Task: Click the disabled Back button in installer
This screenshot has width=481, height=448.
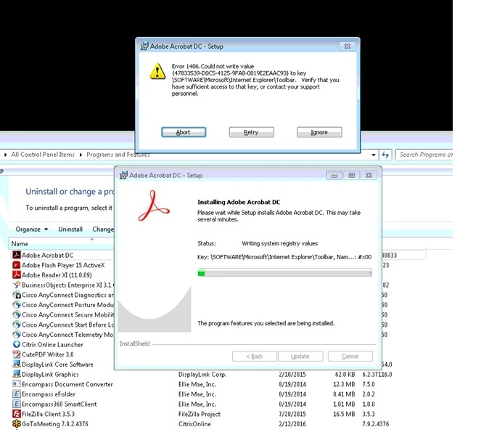Action: tap(255, 357)
